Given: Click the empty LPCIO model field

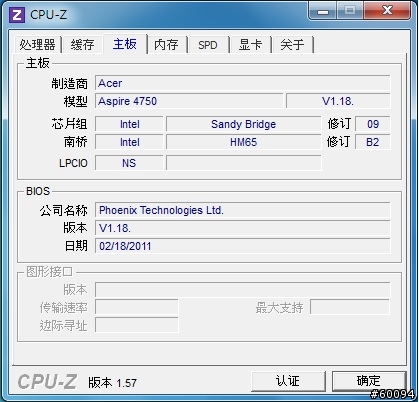Looking at the screenshot, I should click(244, 163).
